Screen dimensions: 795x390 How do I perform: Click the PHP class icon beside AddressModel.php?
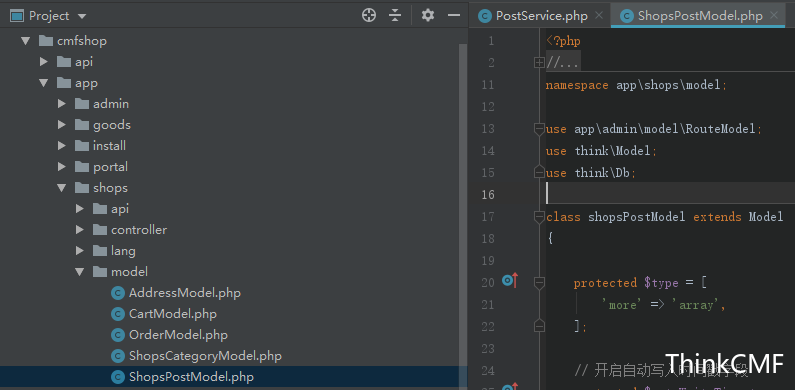(x=118, y=293)
